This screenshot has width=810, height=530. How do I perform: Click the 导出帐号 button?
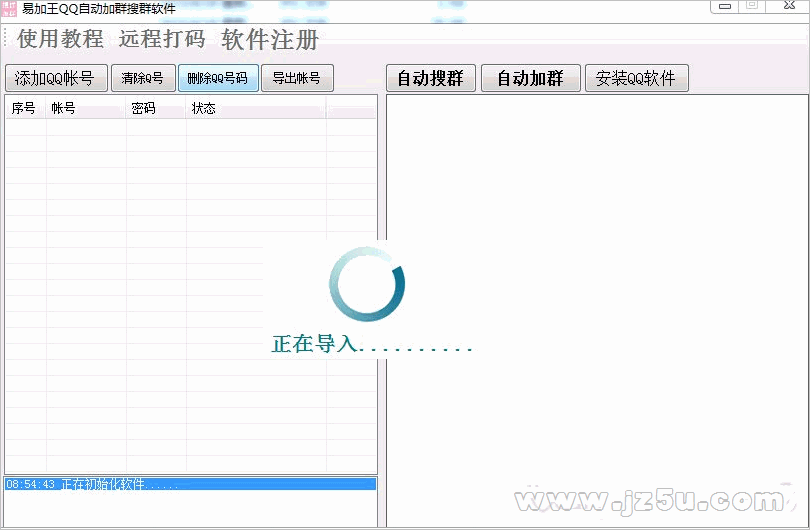(x=297, y=78)
